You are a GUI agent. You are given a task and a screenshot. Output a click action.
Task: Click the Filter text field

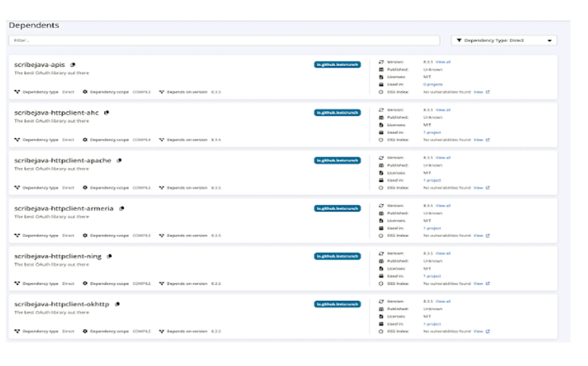pos(224,41)
